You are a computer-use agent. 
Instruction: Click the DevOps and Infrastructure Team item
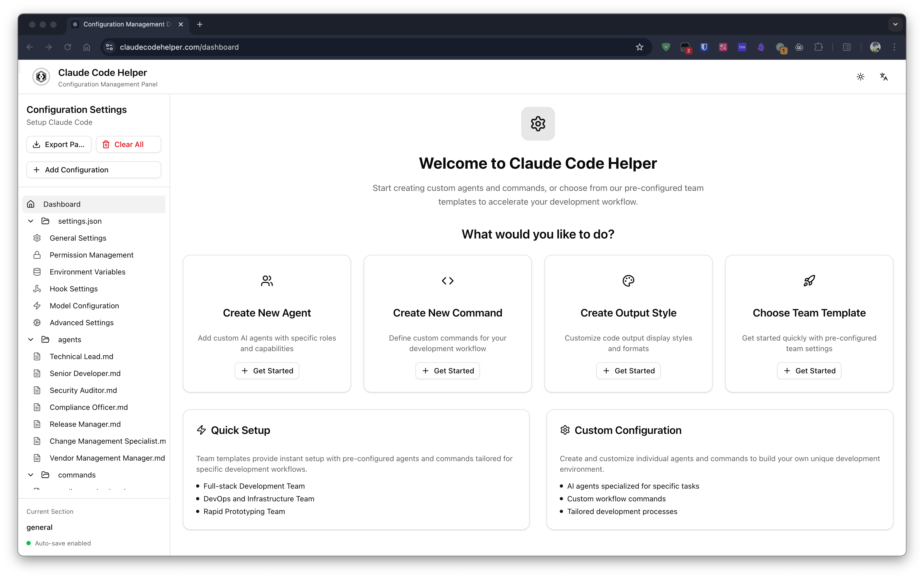tap(259, 498)
